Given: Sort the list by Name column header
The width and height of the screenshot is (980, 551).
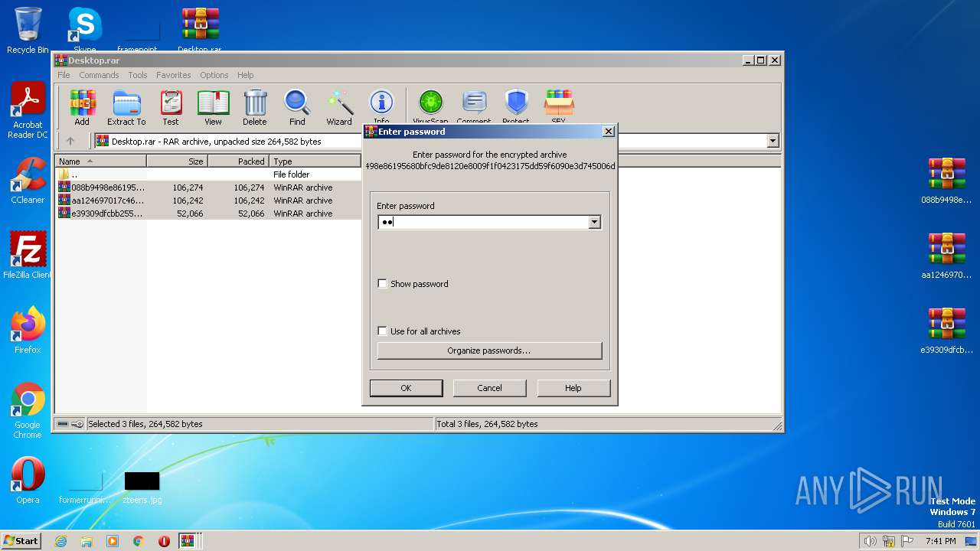Looking at the screenshot, I should (x=100, y=161).
